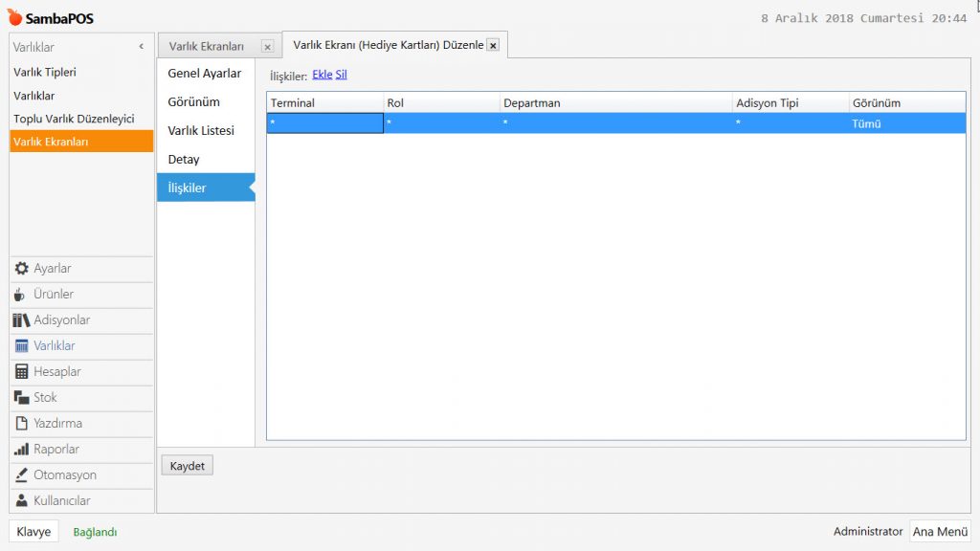Image resolution: width=980 pixels, height=551 pixels.
Task: Click the Adisyonlar books icon
Action: pyautogui.click(x=21, y=320)
